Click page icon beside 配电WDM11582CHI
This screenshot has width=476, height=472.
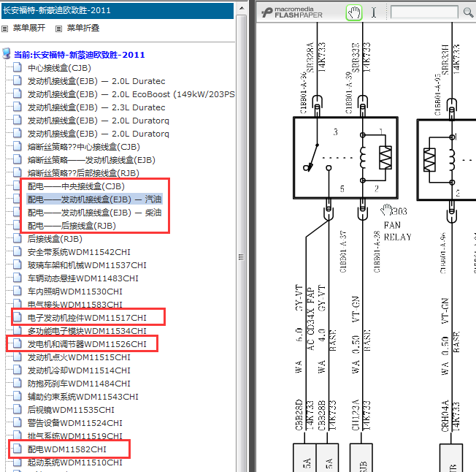pos(18,449)
